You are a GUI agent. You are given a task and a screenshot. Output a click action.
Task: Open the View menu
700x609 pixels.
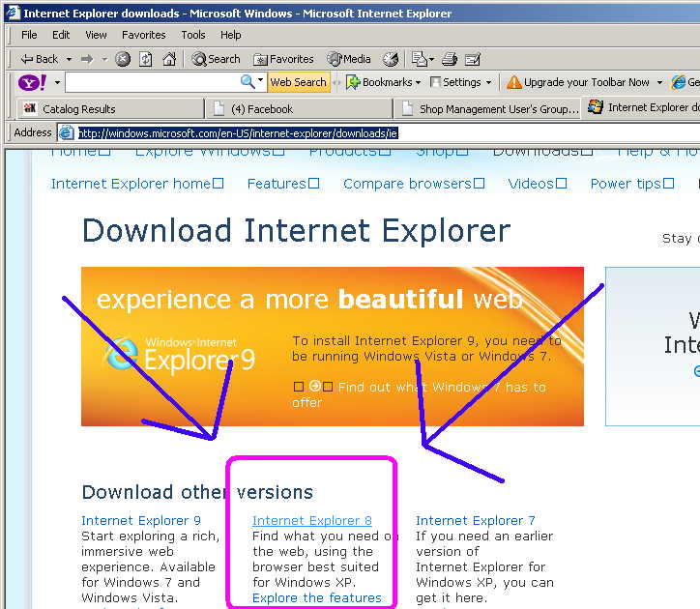point(96,35)
